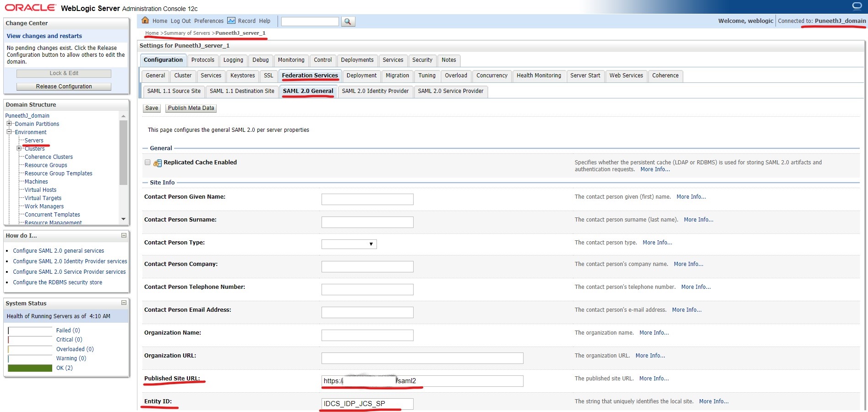Open the Health Monitoring sub-tab

(539, 76)
